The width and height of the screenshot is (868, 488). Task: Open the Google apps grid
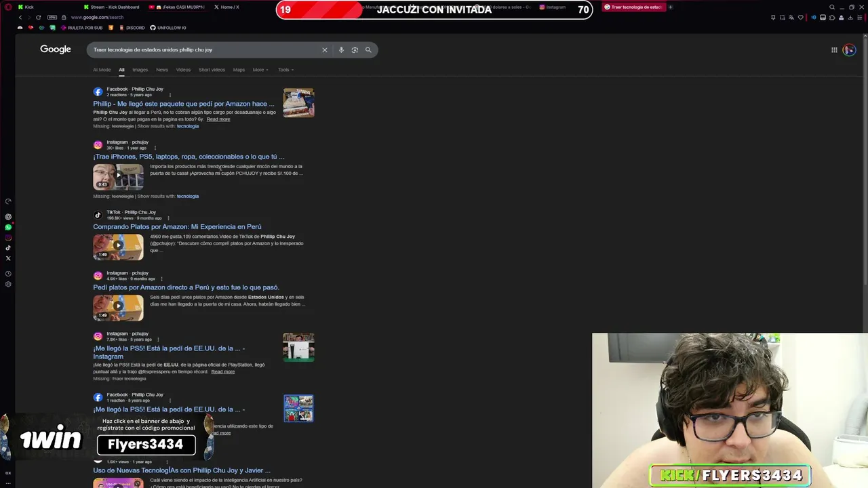point(834,49)
